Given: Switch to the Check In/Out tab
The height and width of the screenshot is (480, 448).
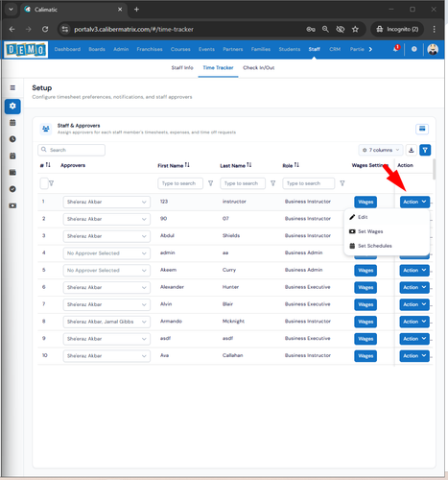Looking at the screenshot, I should click(259, 67).
